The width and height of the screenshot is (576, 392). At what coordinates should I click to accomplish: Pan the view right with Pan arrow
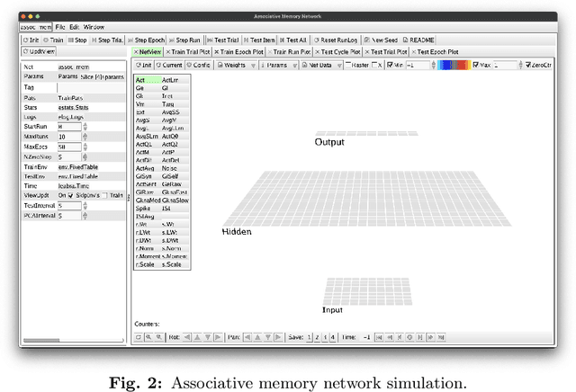coord(278,337)
